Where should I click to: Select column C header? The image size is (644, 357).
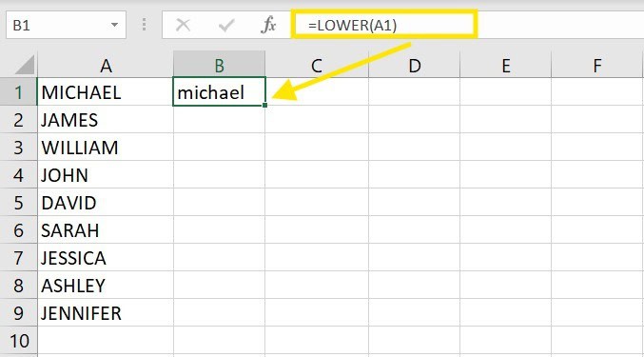(x=317, y=66)
